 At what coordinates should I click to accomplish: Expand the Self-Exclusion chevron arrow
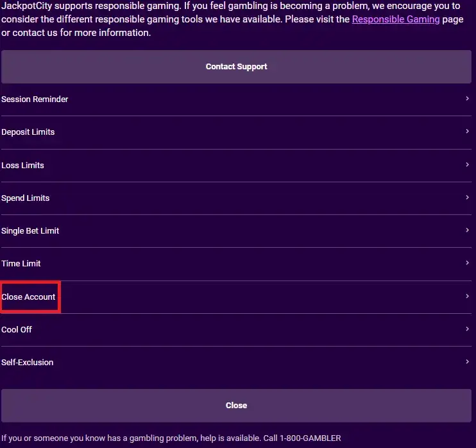point(468,362)
